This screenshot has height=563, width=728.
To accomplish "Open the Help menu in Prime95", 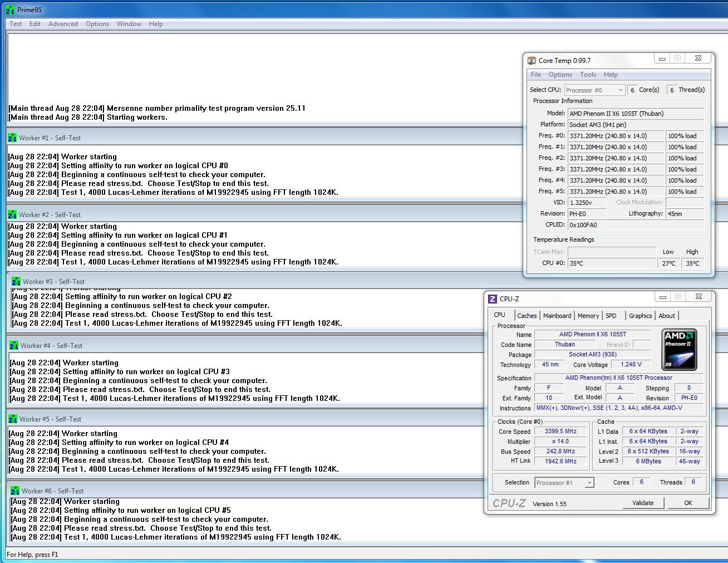I will [x=156, y=24].
